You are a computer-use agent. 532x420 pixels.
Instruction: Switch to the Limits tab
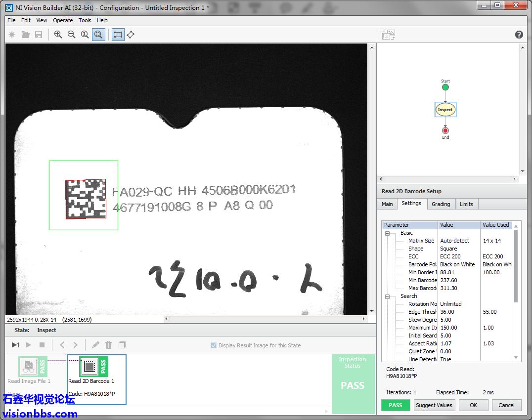click(466, 204)
